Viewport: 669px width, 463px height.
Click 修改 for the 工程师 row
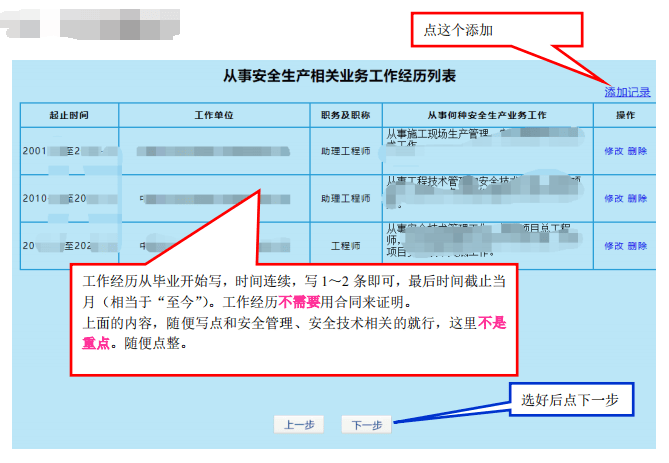613,245
